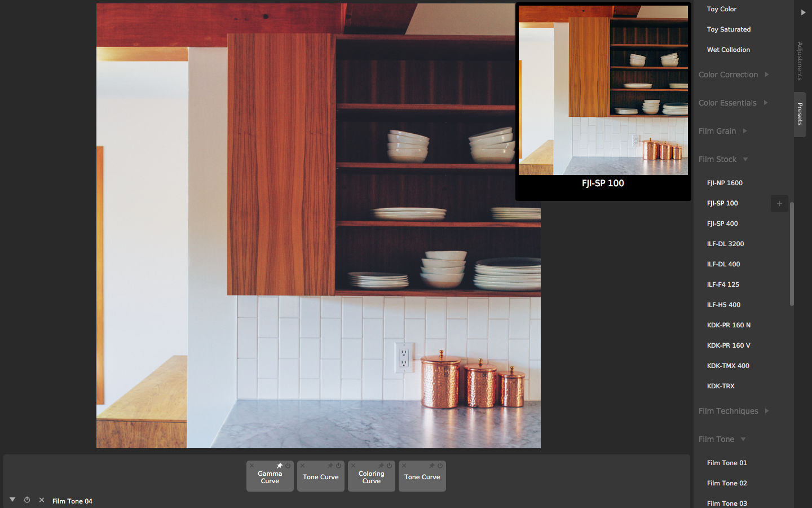Pin the rightmost Tone Curve card
The height and width of the screenshot is (508, 812).
(x=431, y=466)
